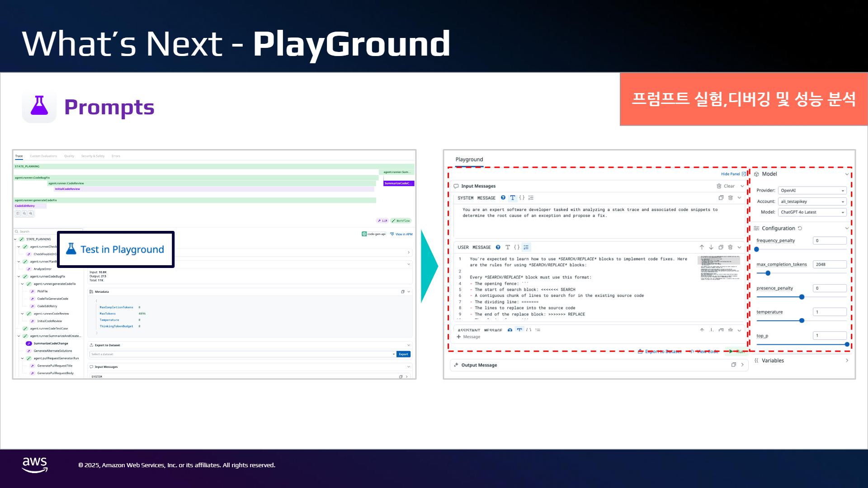Viewport: 868px width, 488px height.
Task: Click the code-gen-api service tag
Action: pos(374,234)
